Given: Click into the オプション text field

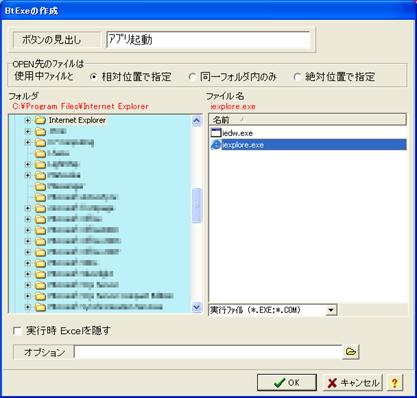Looking at the screenshot, I should click(x=208, y=352).
